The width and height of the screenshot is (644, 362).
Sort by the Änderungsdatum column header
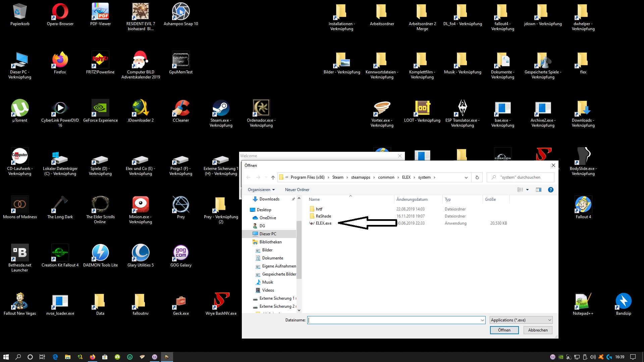(x=412, y=199)
